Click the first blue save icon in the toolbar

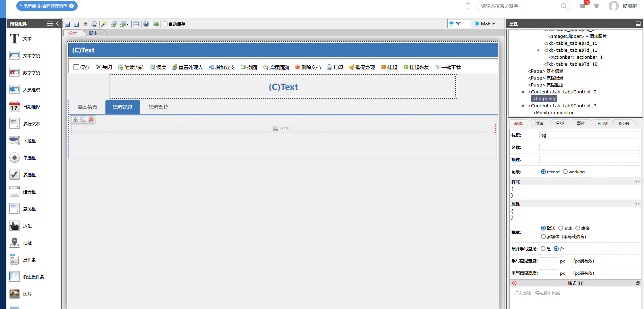(x=67, y=24)
